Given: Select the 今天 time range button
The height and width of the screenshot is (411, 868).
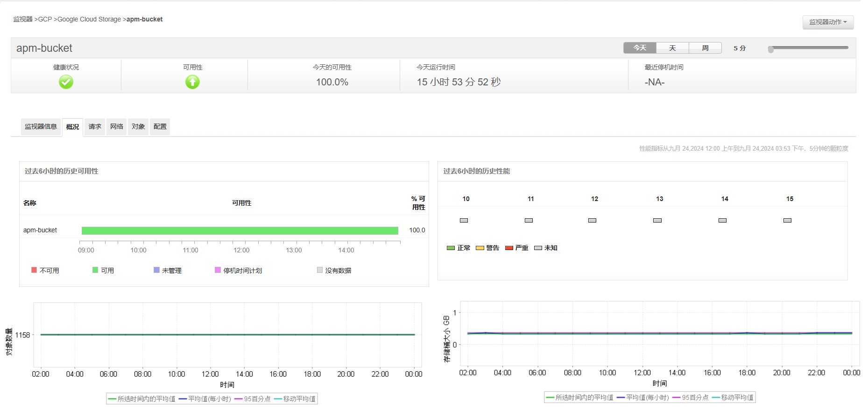Looking at the screenshot, I should [x=640, y=48].
